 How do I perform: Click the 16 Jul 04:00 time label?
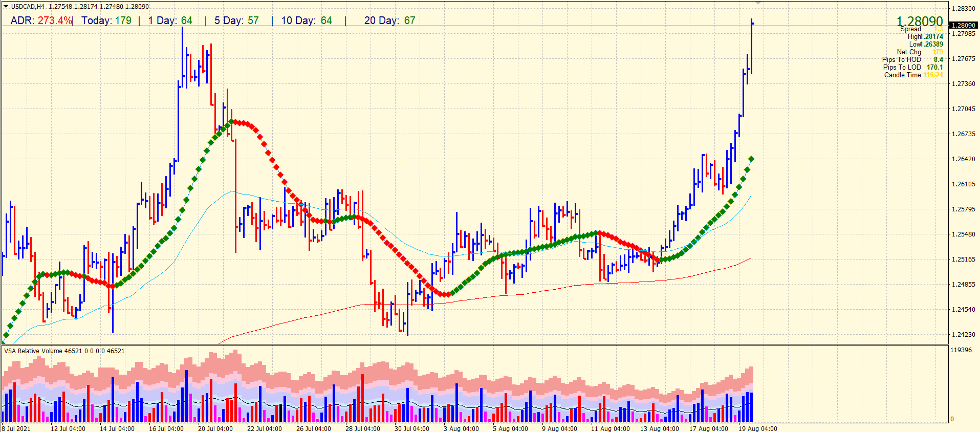[166, 428]
